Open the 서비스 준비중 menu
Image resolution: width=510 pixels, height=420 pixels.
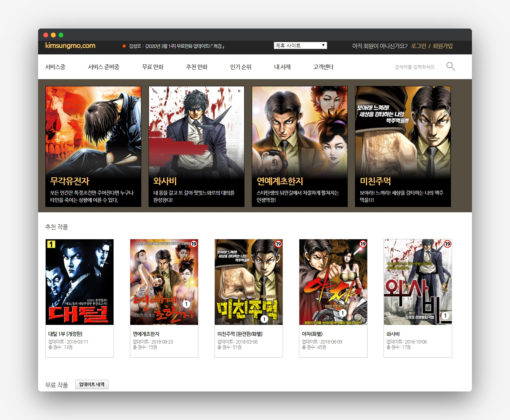click(104, 67)
